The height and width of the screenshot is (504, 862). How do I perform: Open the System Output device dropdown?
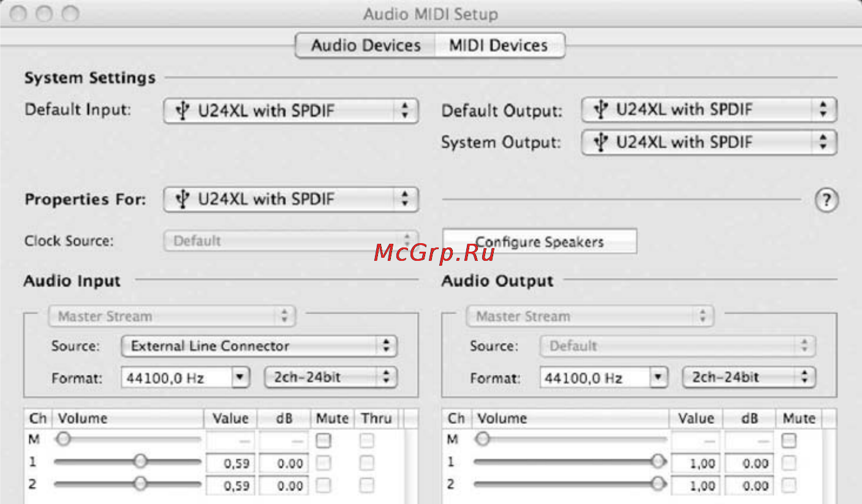709,143
